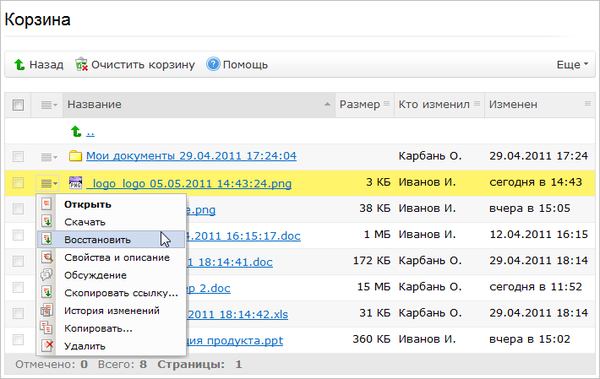This screenshot has width=600, height=379.
Task: Open the Мои документы 29.04.2011 link
Action: tap(191, 156)
